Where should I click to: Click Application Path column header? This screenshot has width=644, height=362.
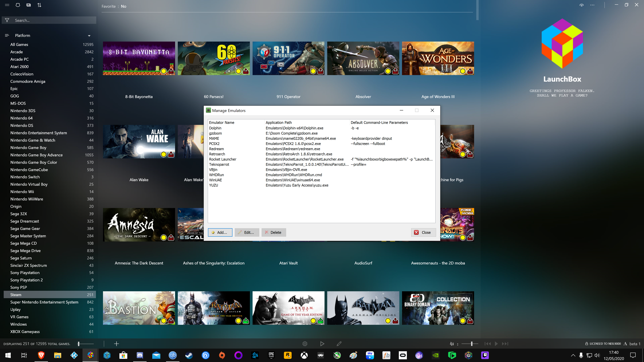click(x=307, y=122)
